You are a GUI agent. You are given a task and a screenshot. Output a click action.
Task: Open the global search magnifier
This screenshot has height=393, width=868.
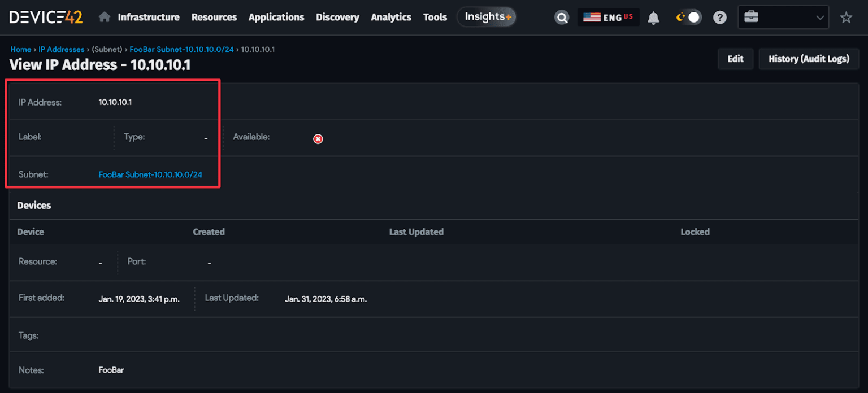562,17
